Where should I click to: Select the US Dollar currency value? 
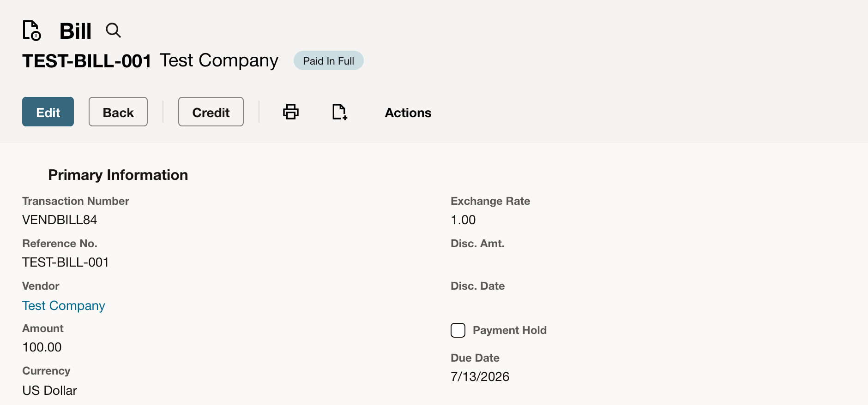pyautogui.click(x=50, y=391)
